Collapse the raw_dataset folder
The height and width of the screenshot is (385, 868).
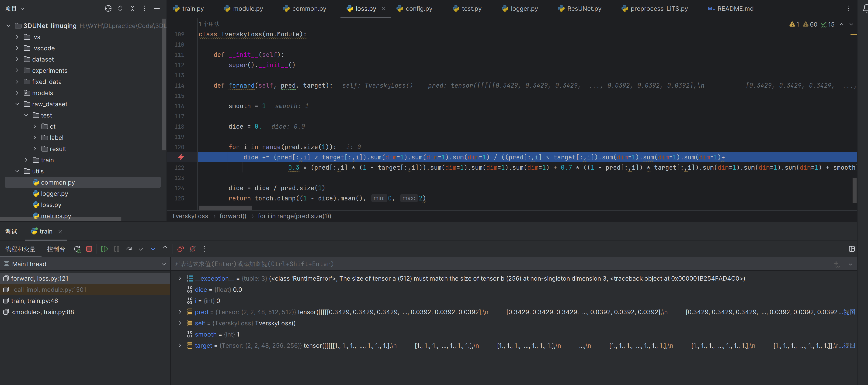17,104
